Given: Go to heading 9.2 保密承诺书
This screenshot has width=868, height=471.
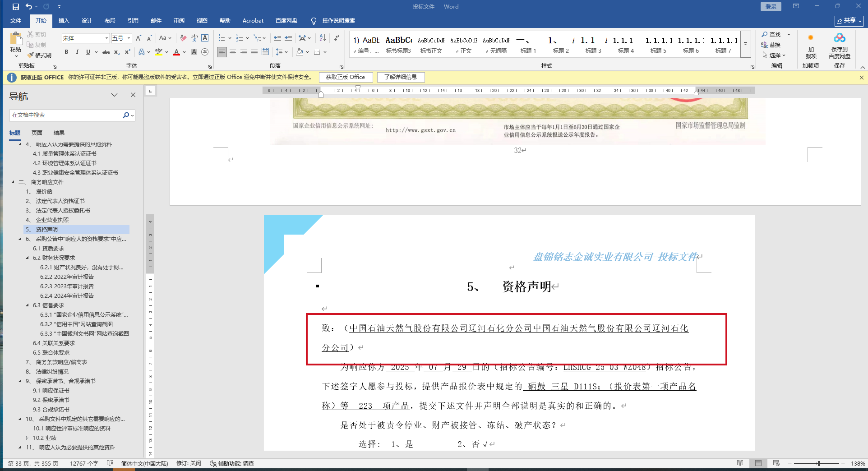Looking at the screenshot, I should click(51, 400).
